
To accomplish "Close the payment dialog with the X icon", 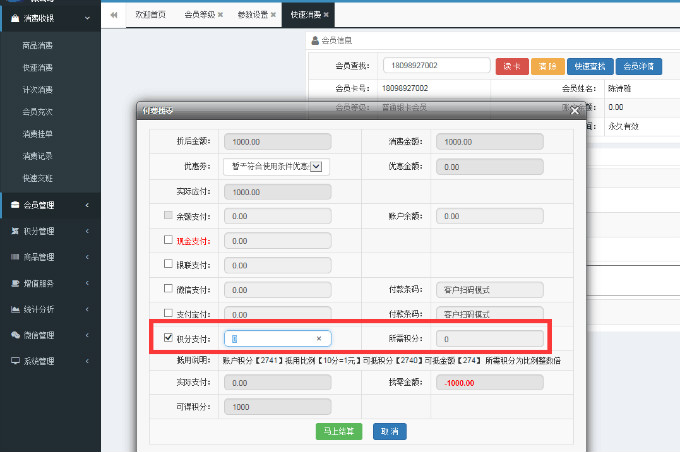I will [575, 111].
